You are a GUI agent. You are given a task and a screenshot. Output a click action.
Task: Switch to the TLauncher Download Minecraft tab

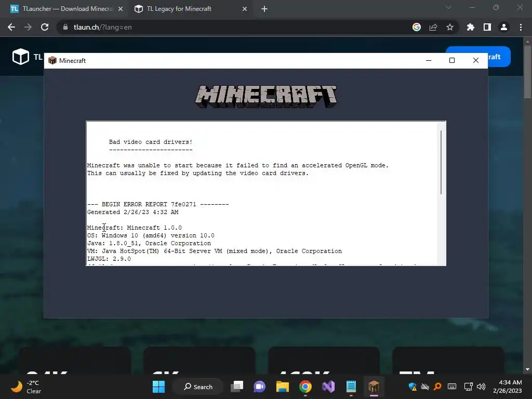(x=66, y=9)
